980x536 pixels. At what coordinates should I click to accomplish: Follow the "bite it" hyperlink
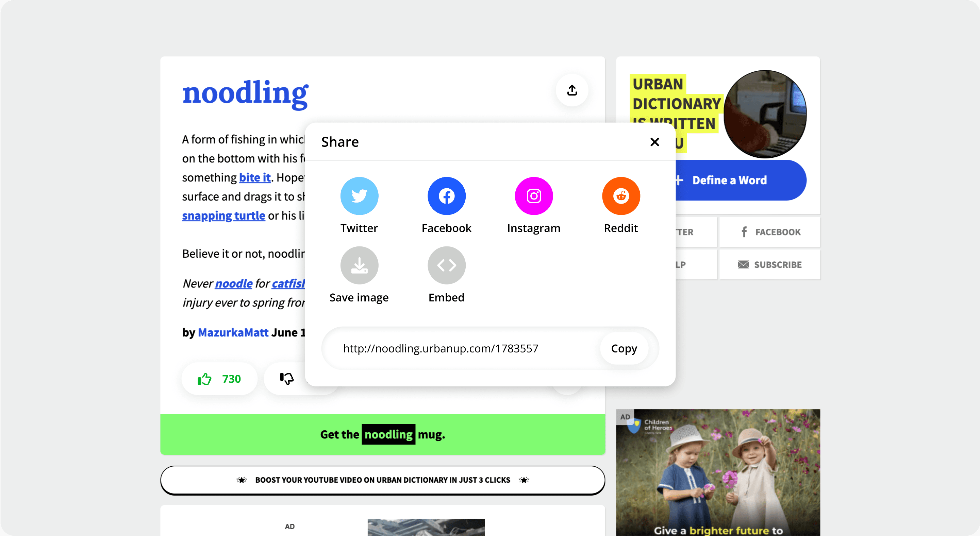pyautogui.click(x=254, y=177)
